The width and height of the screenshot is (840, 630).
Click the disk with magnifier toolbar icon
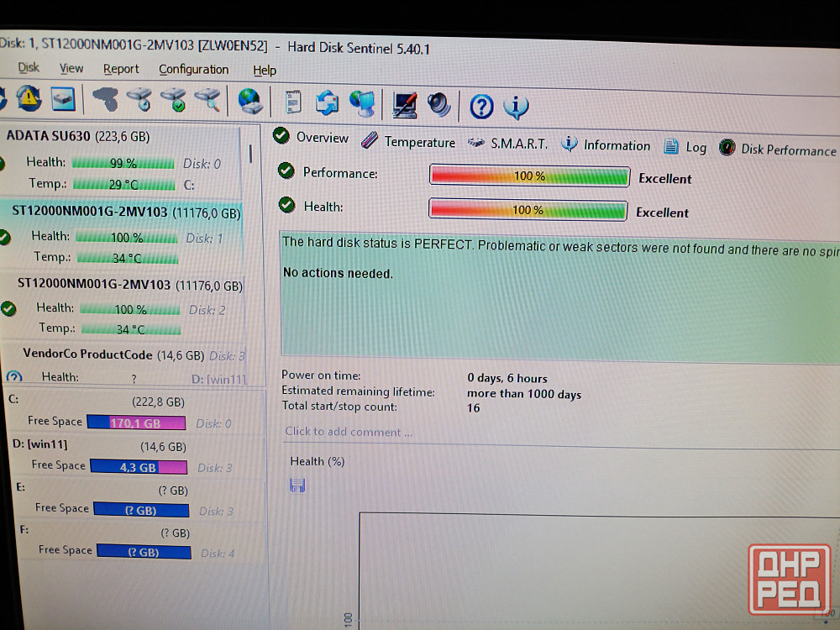point(207,102)
